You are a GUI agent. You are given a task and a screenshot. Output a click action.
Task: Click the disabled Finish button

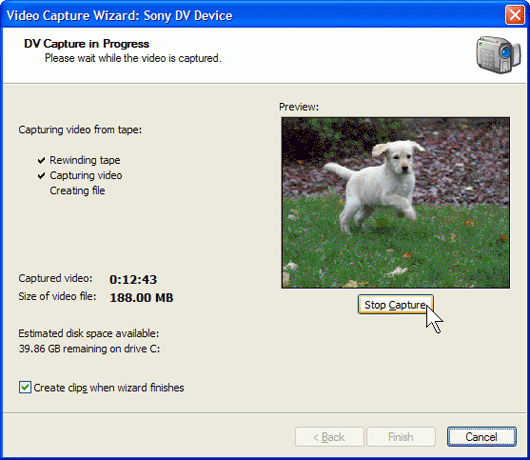401,437
